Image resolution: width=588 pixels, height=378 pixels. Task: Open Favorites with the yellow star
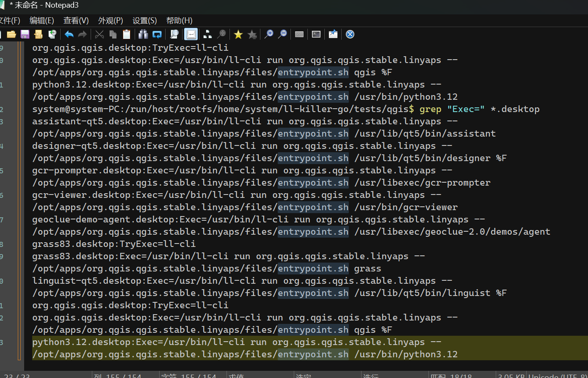click(238, 34)
